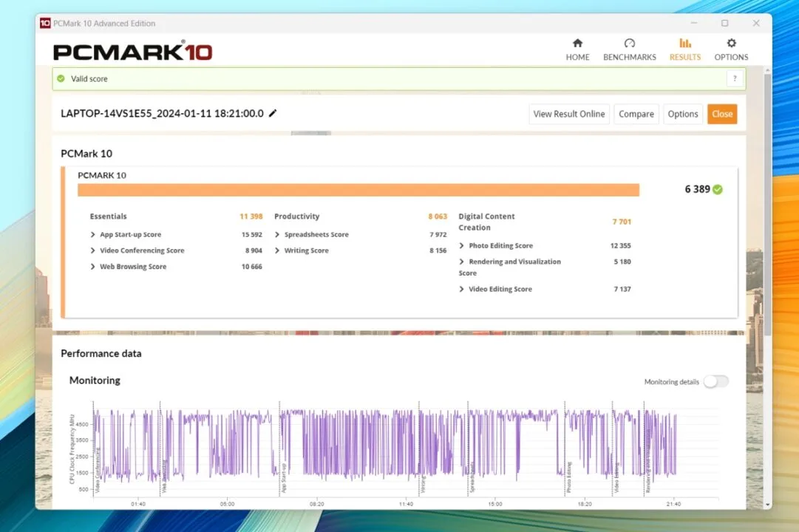Viewport: 799px width, 532px height.
Task: Click the App Start-up value 15 592
Action: [252, 234]
